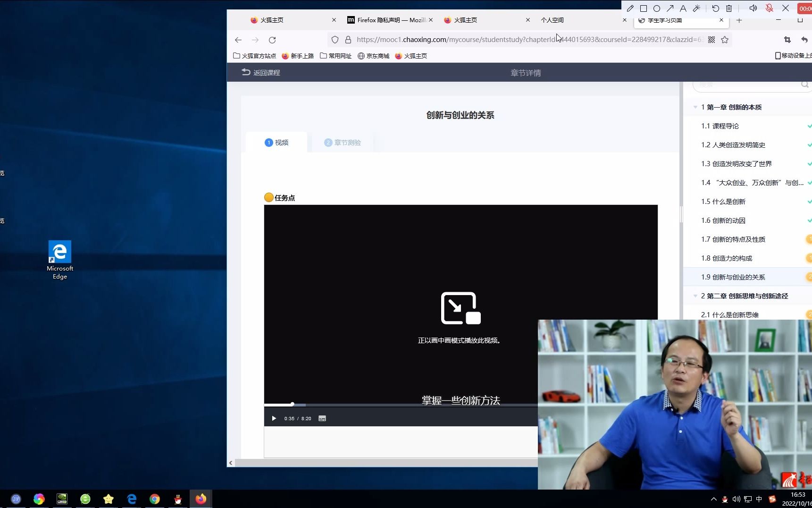Switch to the 个人空间 tab
Screen dimensions: 812x508
point(583,20)
